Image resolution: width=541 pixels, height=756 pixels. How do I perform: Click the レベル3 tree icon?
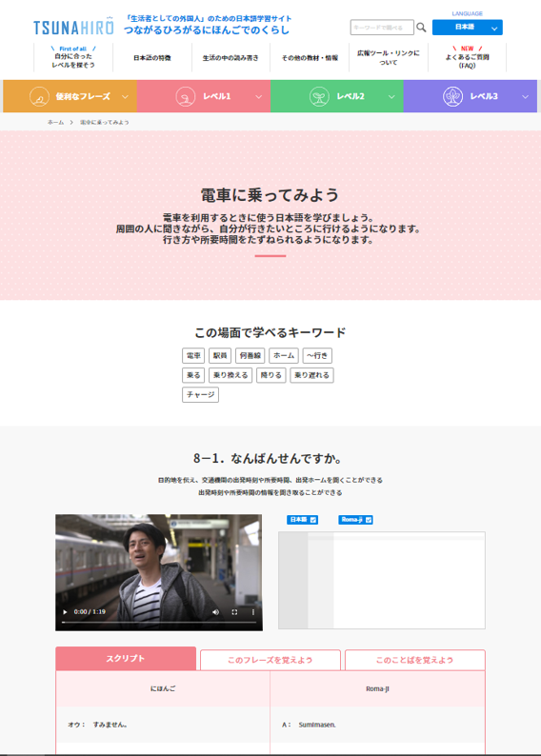tap(452, 96)
